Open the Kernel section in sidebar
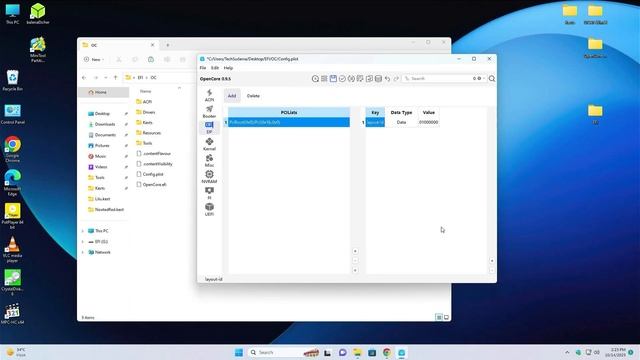This screenshot has width=640, height=360. 209,144
